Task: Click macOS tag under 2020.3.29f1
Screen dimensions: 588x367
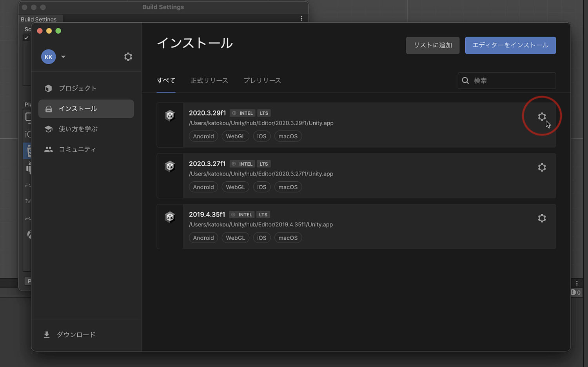Action: [288, 136]
